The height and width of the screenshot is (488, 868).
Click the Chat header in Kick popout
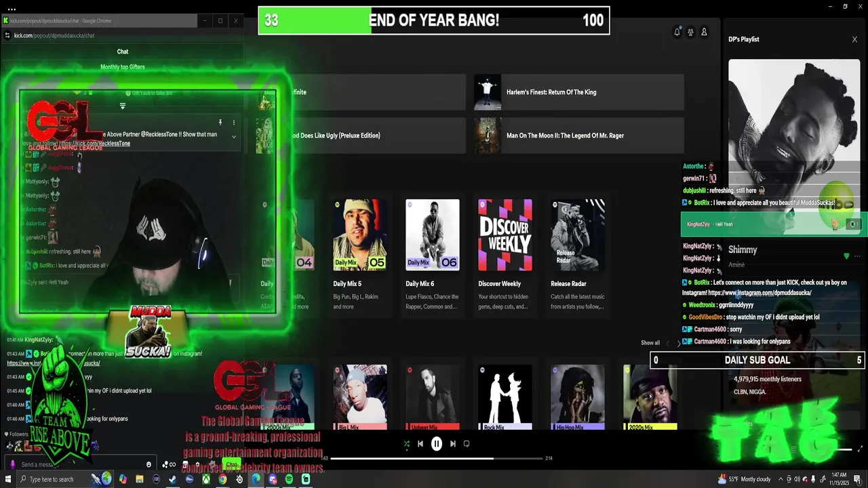click(x=123, y=52)
